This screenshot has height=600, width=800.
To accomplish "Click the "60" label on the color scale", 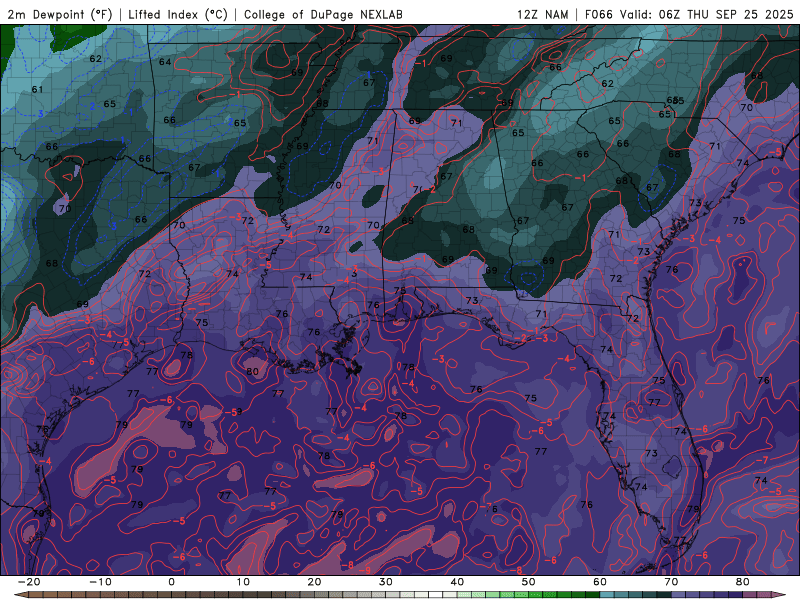I will click(x=600, y=582).
